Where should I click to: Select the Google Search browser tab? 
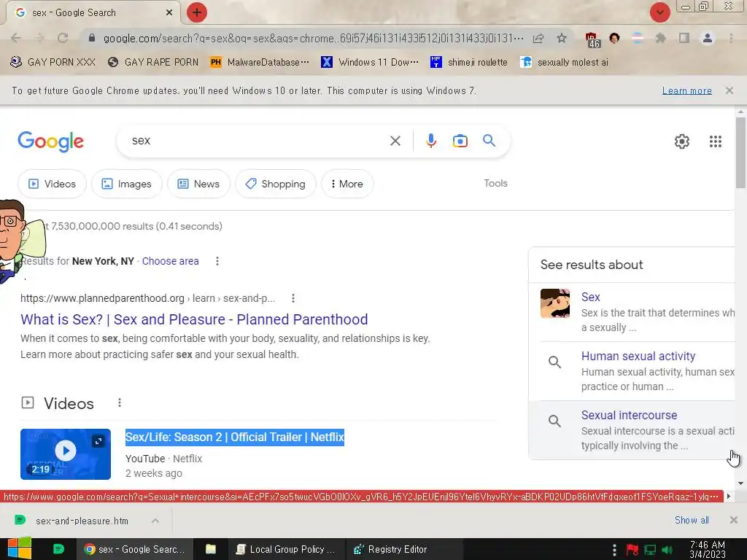93,13
